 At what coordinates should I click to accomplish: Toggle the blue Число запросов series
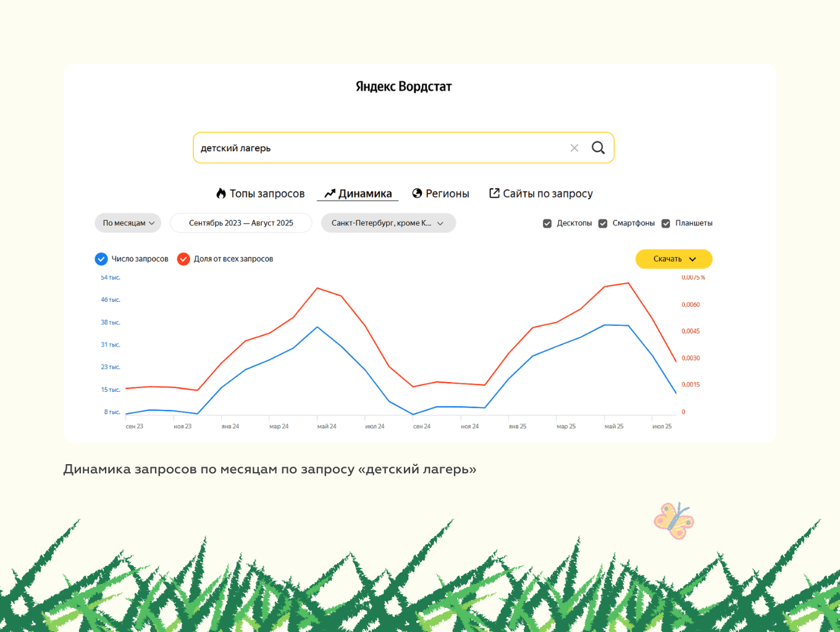pyautogui.click(x=101, y=259)
